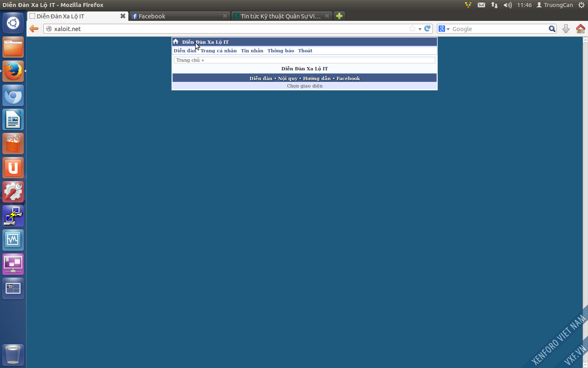
Task: Close the Facebook tab
Action: [225, 16]
